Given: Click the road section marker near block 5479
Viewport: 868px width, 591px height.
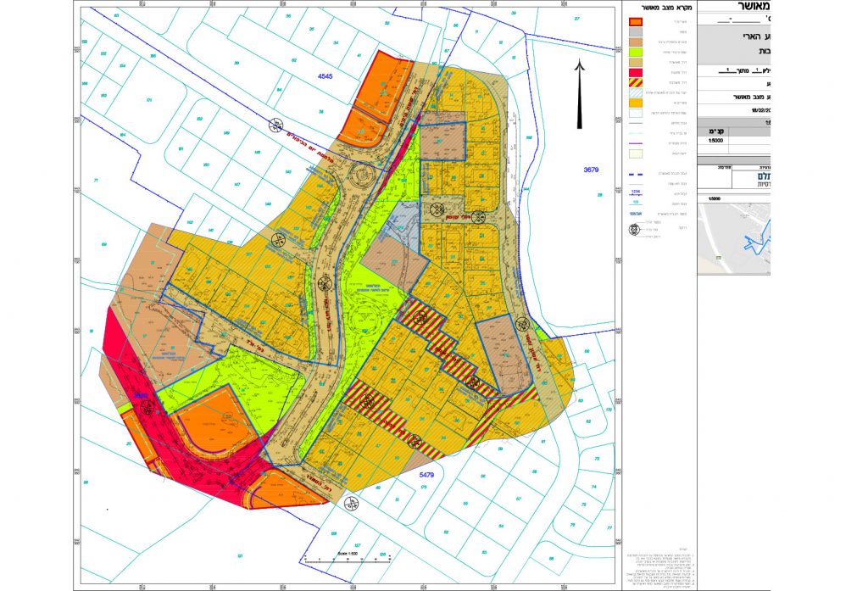Looking at the screenshot, I should (350, 502).
